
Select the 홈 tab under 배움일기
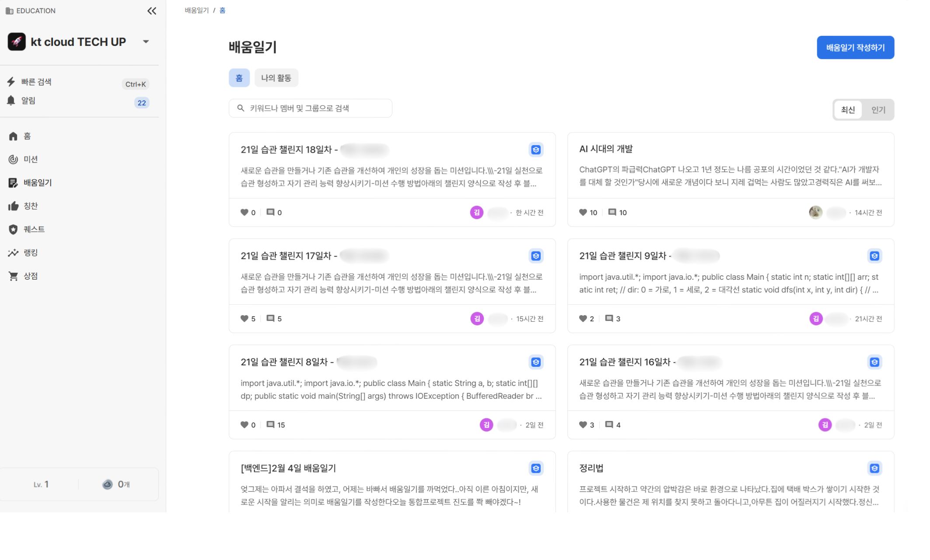click(239, 77)
